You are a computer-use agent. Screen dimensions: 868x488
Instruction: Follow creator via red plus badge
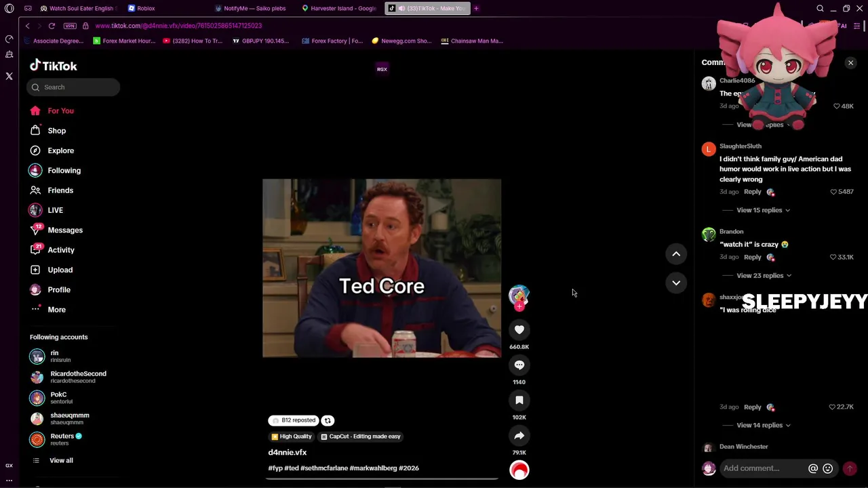(x=519, y=306)
